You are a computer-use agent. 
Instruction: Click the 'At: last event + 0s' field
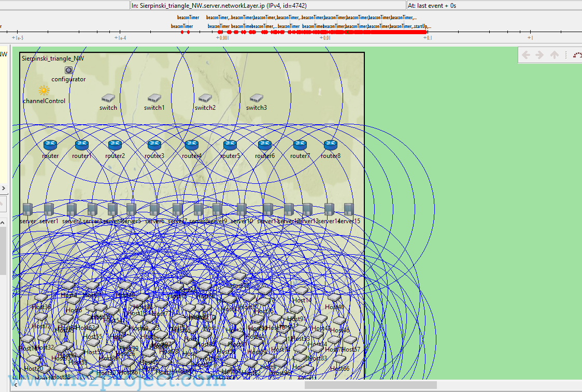[494, 6]
